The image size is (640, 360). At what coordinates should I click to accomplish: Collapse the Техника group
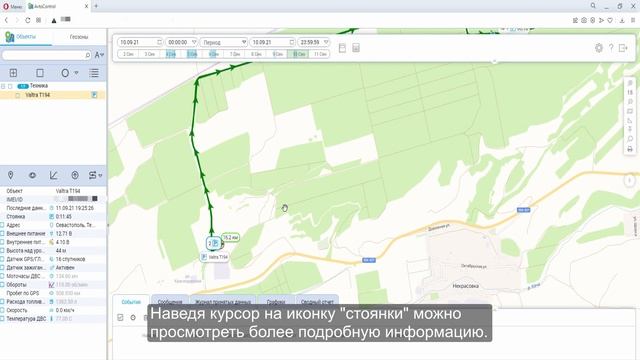(x=3, y=86)
